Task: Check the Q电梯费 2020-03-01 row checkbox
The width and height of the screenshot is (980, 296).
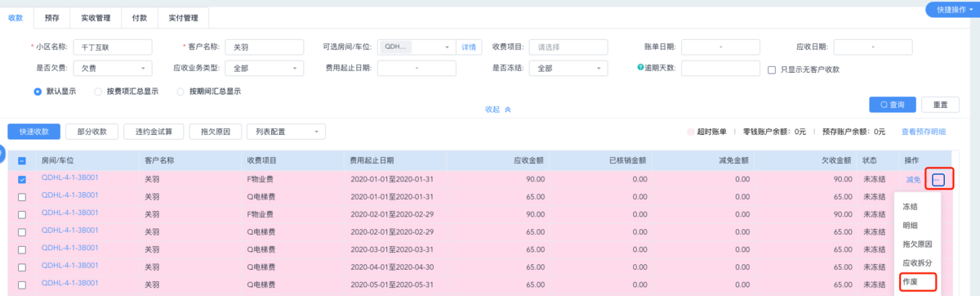Action: click(22, 249)
